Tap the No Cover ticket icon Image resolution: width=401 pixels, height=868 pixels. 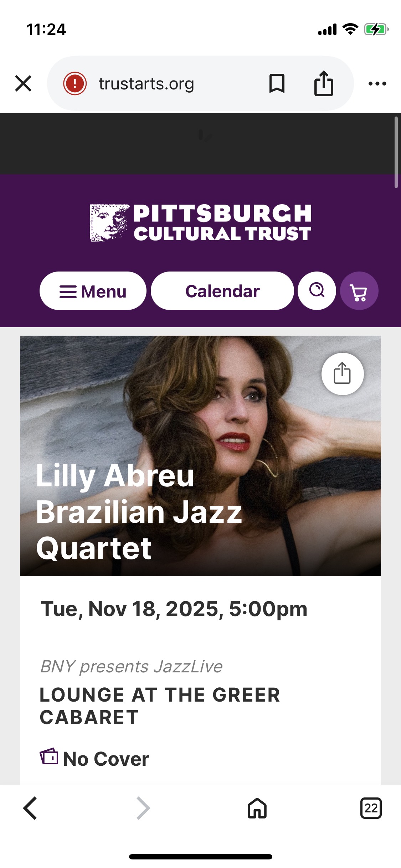pos(49,756)
